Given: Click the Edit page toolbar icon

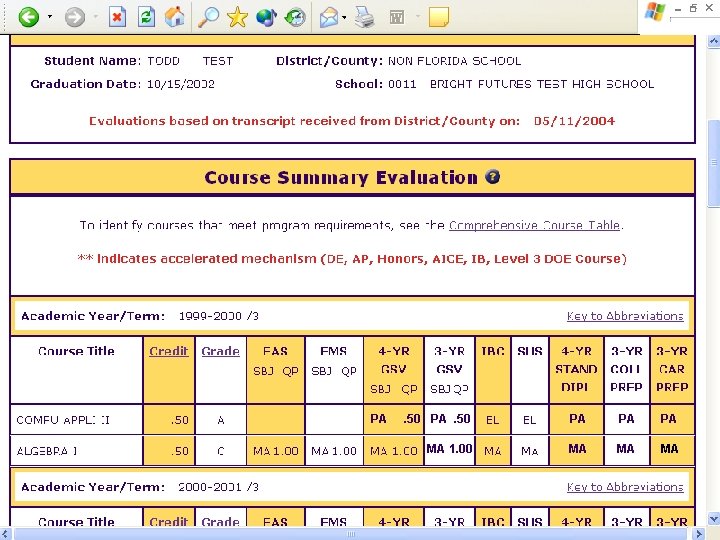Looking at the screenshot, I should [397, 17].
